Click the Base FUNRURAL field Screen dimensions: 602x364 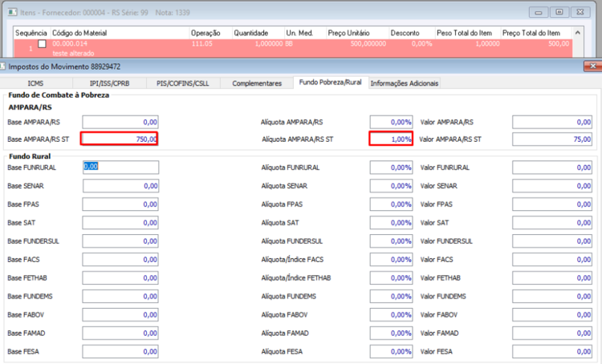point(120,168)
